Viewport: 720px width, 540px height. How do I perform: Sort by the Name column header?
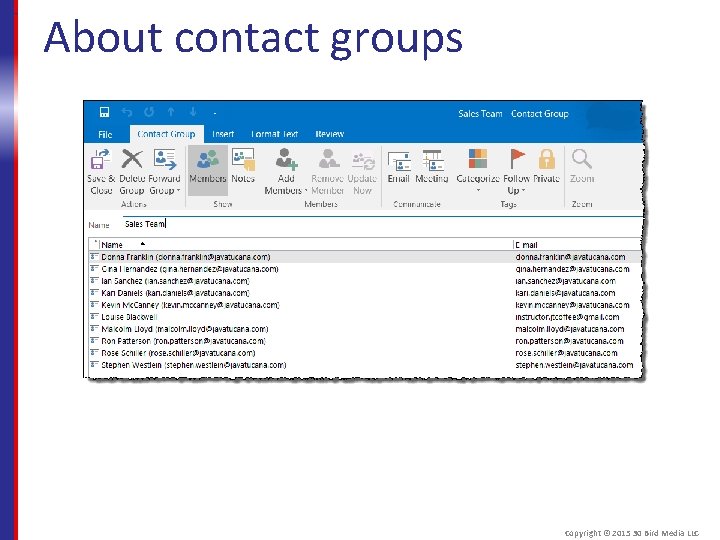coord(305,245)
